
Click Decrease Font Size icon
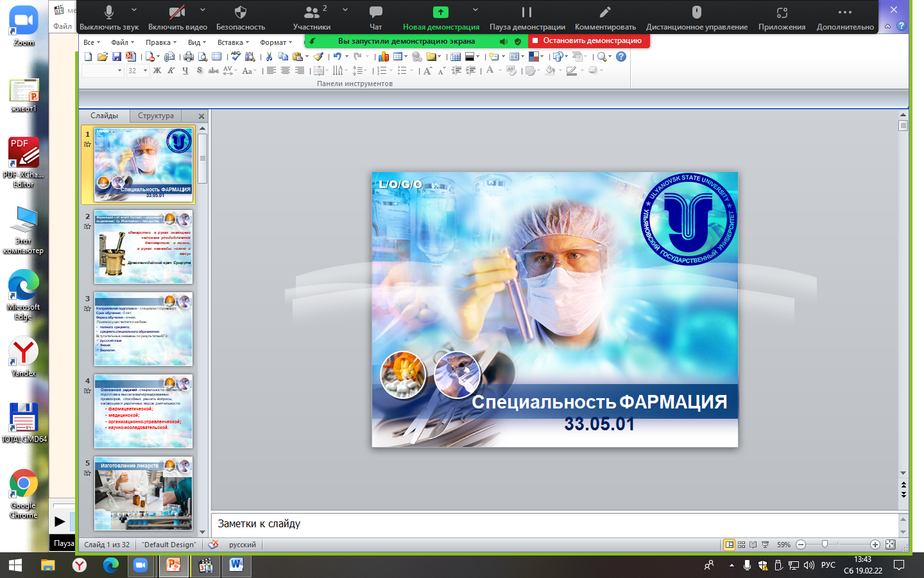pyautogui.click(x=441, y=71)
